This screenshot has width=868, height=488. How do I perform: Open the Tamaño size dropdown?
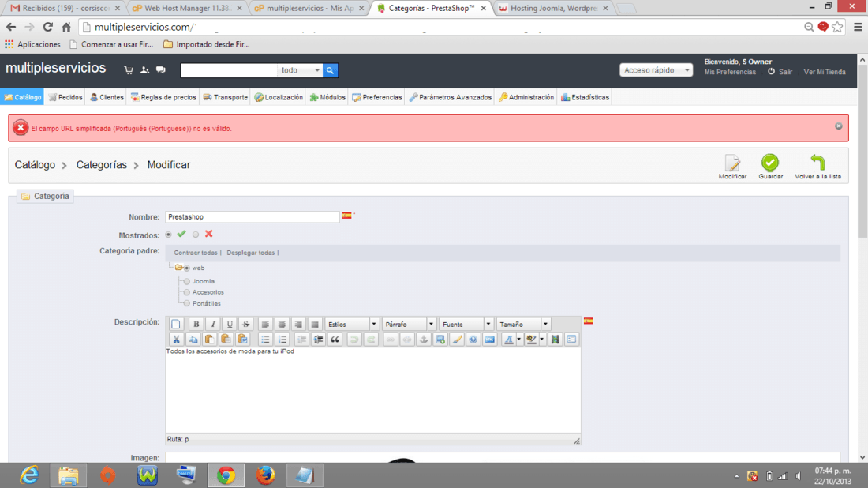coord(523,324)
